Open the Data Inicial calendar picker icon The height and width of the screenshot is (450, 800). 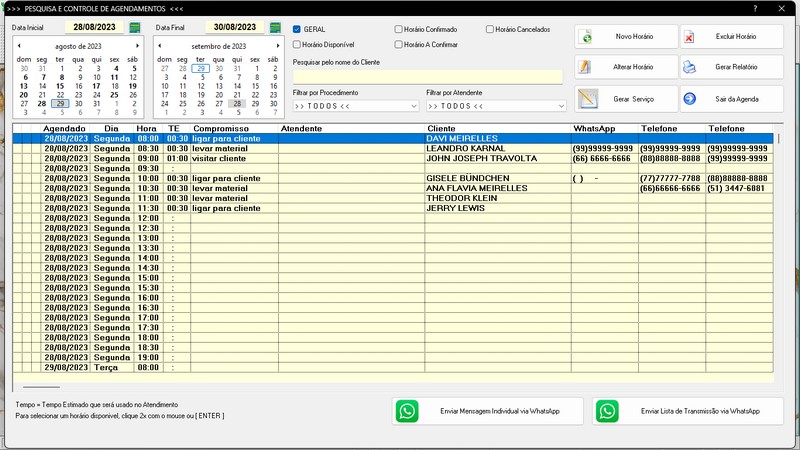point(135,27)
